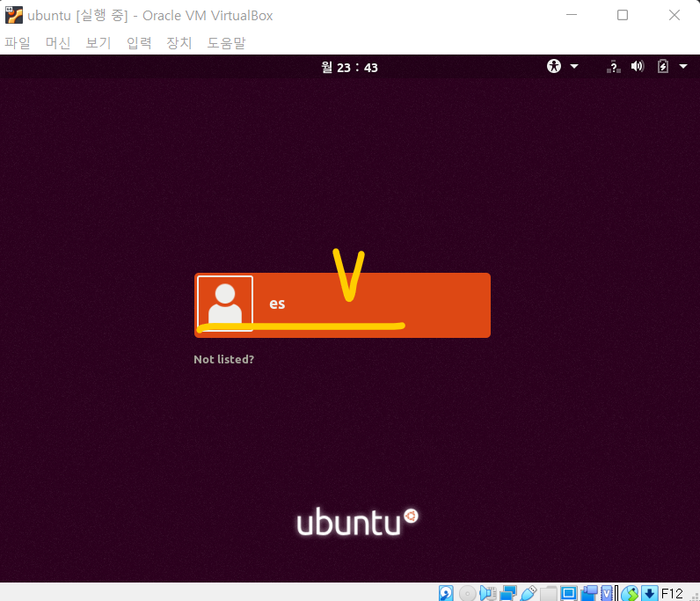Click the es user avatar picture
The image size is (700, 601).
click(225, 304)
